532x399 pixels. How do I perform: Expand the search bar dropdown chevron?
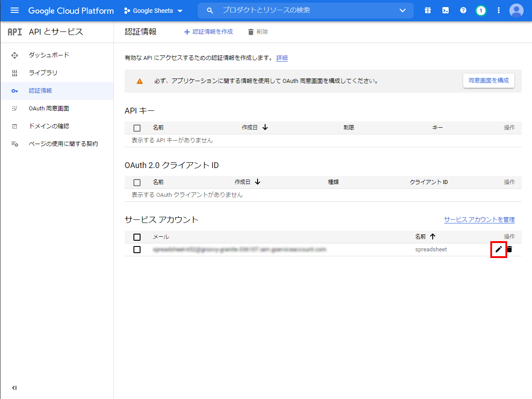point(403,10)
